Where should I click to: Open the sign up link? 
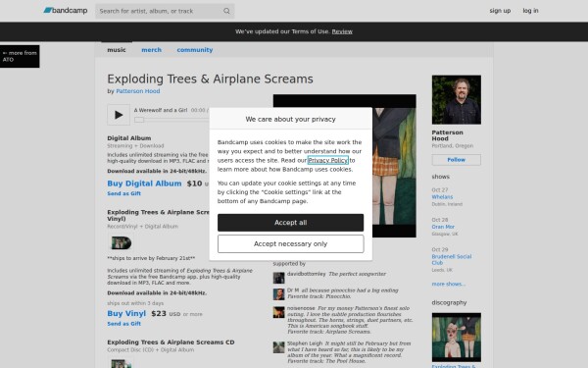[x=500, y=11]
